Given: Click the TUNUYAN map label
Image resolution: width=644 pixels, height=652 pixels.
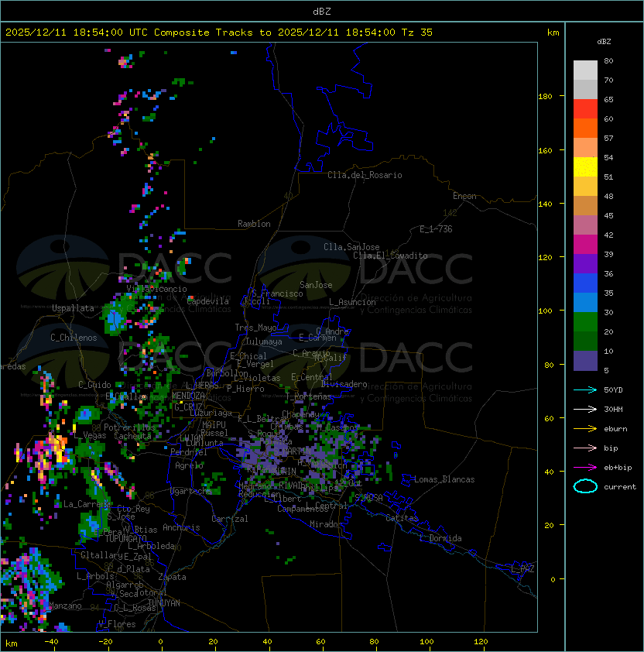Looking at the screenshot, I should pos(164,603).
